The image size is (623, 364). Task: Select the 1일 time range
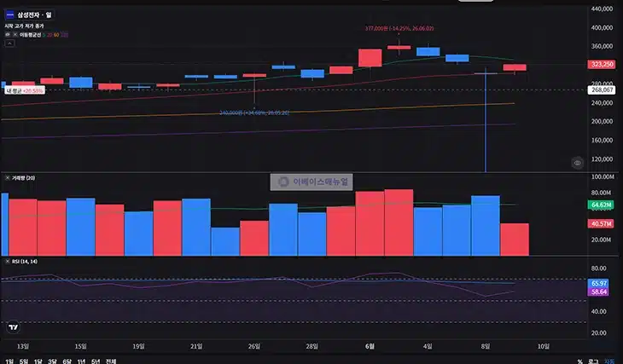click(x=9, y=361)
